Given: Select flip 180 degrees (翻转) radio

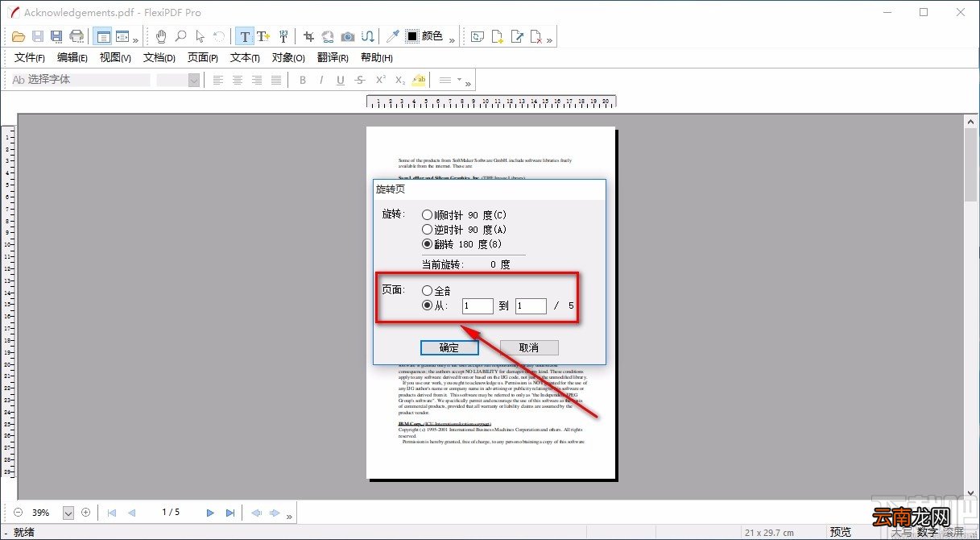Looking at the screenshot, I should pos(427,243).
